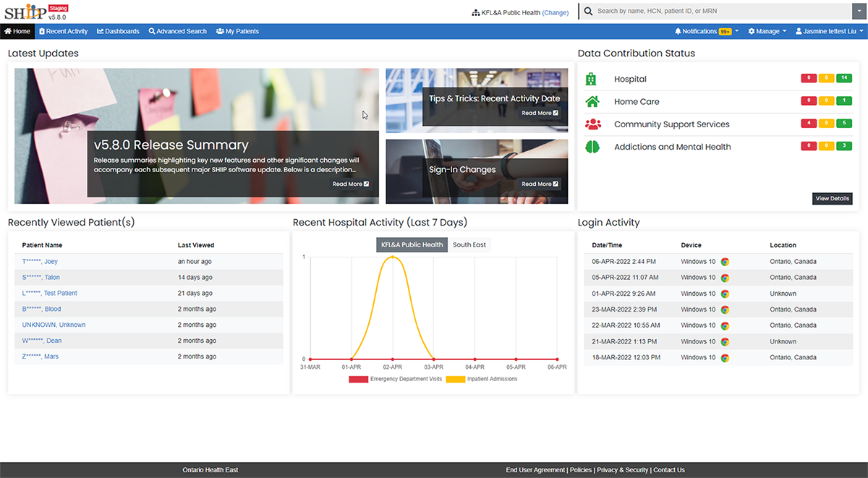868x478 pixels.
Task: Read more on Sign-In Changes
Action: [x=540, y=184]
